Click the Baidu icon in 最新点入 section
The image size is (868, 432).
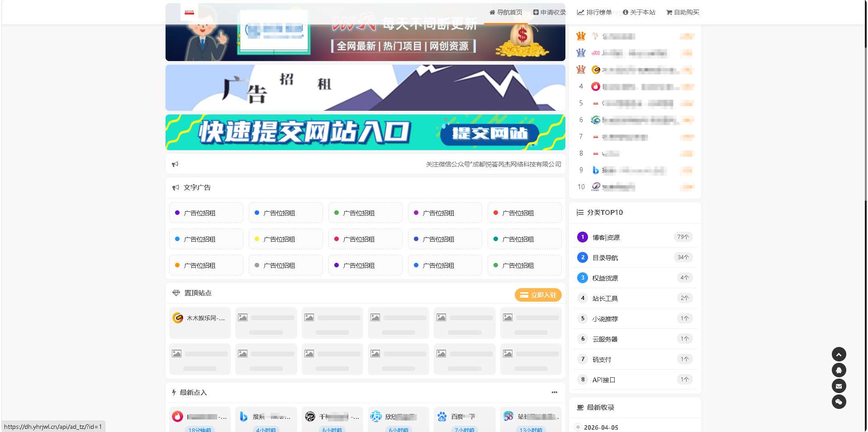tap(441, 416)
